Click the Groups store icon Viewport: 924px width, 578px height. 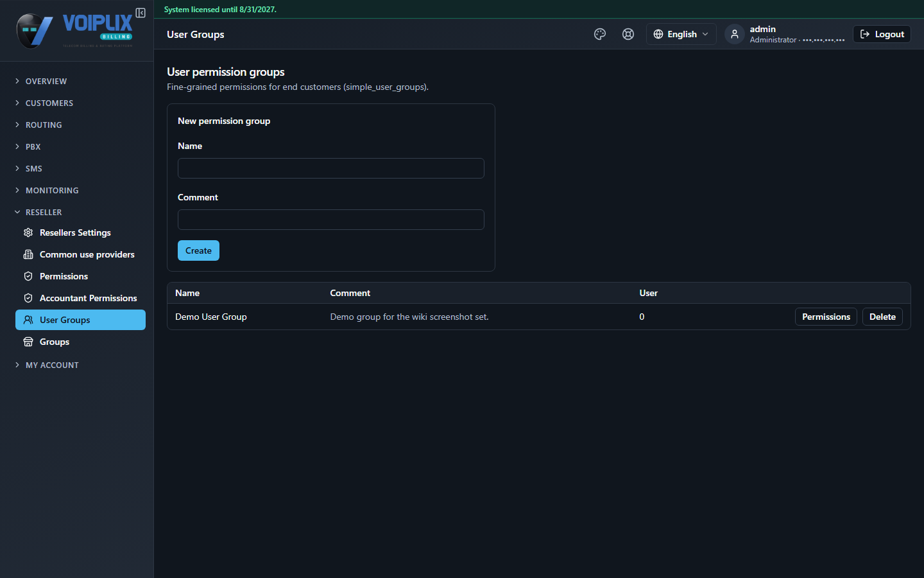(x=28, y=342)
